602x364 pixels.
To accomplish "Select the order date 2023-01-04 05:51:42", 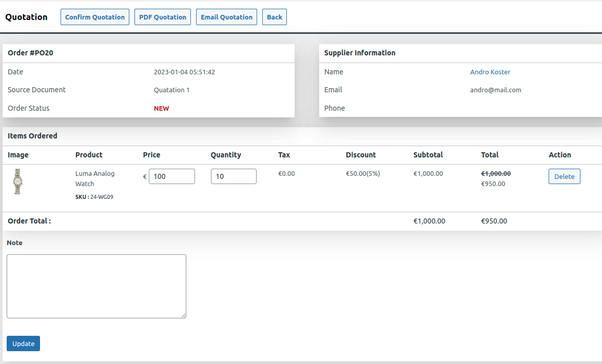I will click(184, 72).
